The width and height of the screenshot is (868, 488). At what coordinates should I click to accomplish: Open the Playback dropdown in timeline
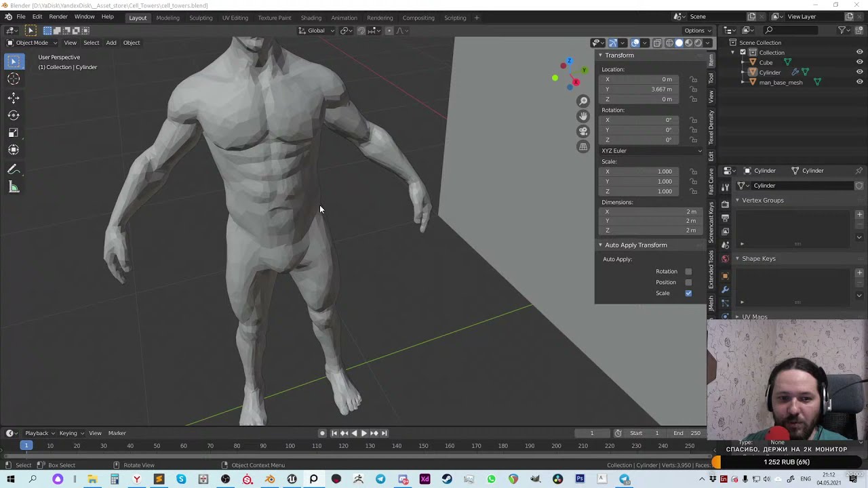(x=39, y=433)
